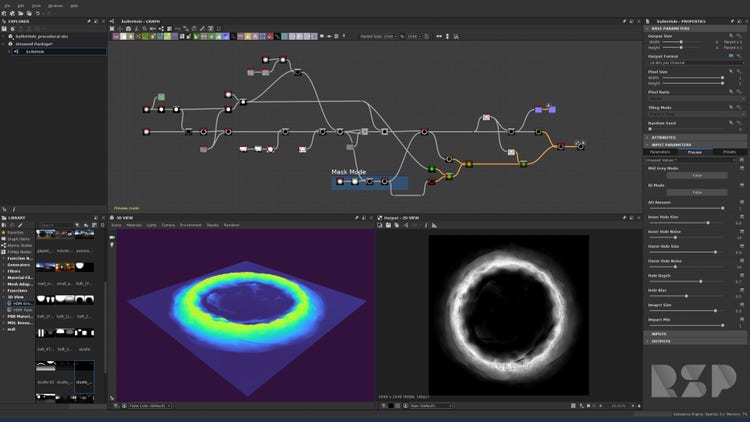Open the Environment menu in 3D View
750x422 pixels.
(190, 225)
